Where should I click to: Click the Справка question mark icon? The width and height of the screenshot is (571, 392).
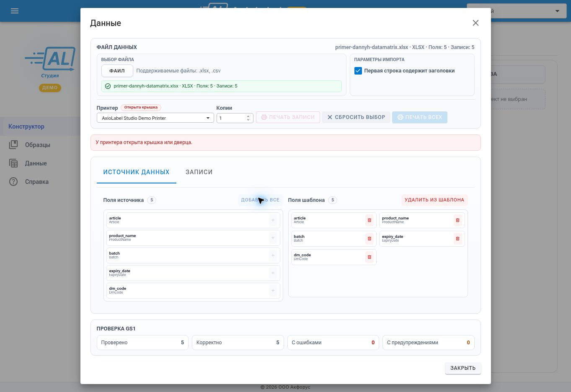click(x=13, y=182)
